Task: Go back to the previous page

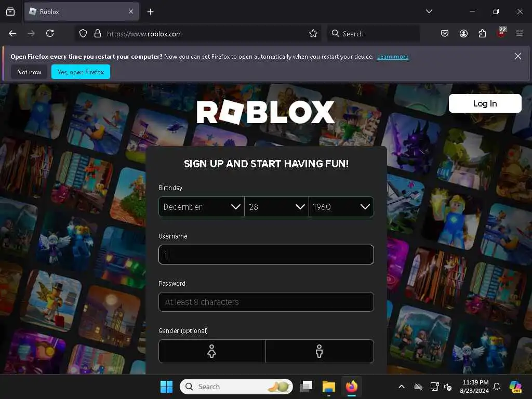Action: tap(12, 33)
